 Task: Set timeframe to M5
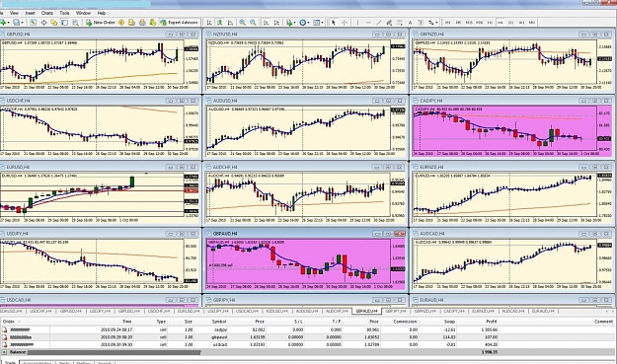coord(458,23)
